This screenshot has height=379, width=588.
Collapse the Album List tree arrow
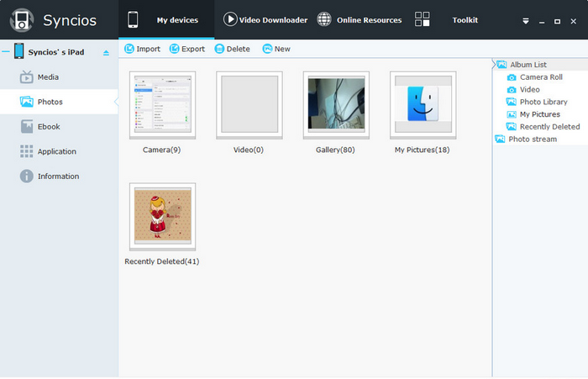tap(494, 65)
